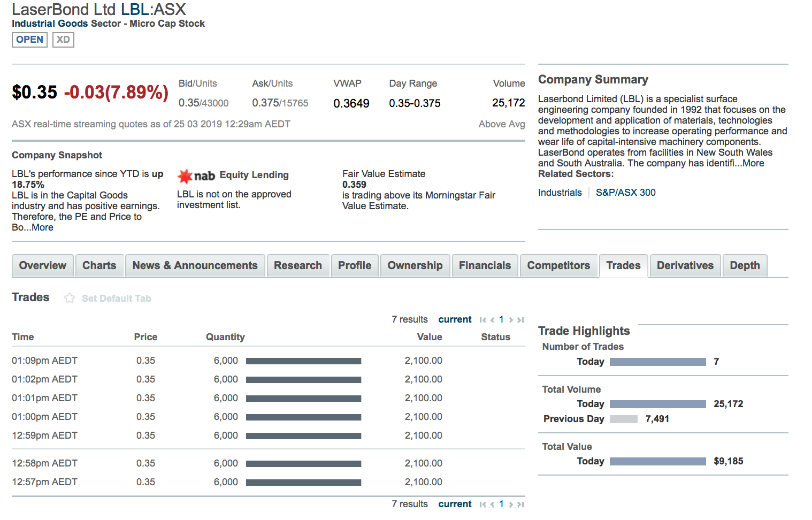812x520 pixels.
Task: Click the Bid/Units value 0.35/43000
Action: click(204, 103)
